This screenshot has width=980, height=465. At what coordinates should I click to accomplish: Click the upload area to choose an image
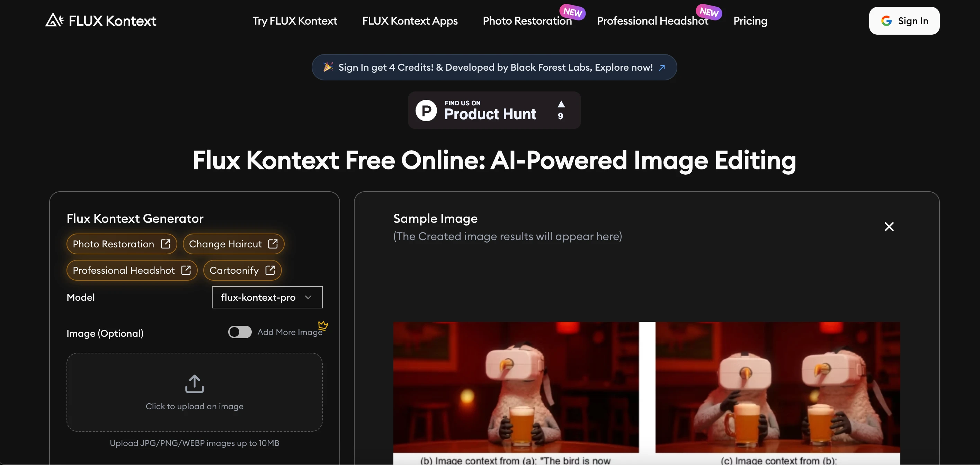pos(194,392)
